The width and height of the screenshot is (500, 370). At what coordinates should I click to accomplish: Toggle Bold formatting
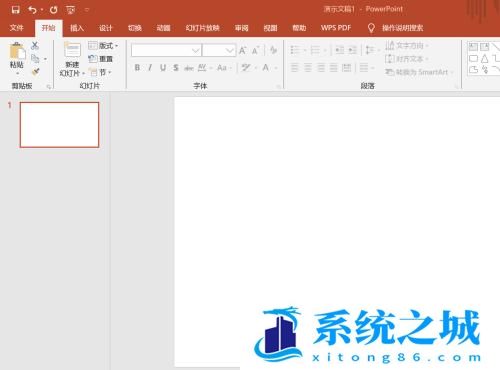[x=137, y=68]
